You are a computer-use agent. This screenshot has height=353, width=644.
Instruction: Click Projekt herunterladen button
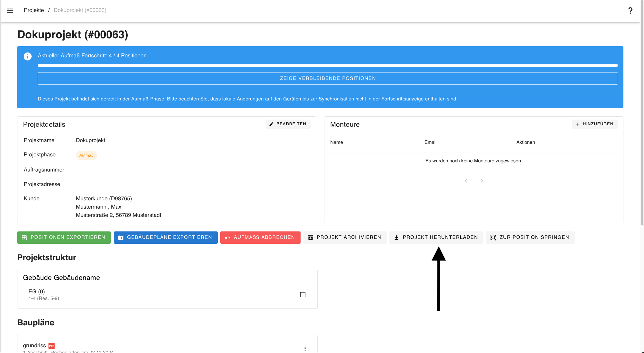pyautogui.click(x=436, y=237)
